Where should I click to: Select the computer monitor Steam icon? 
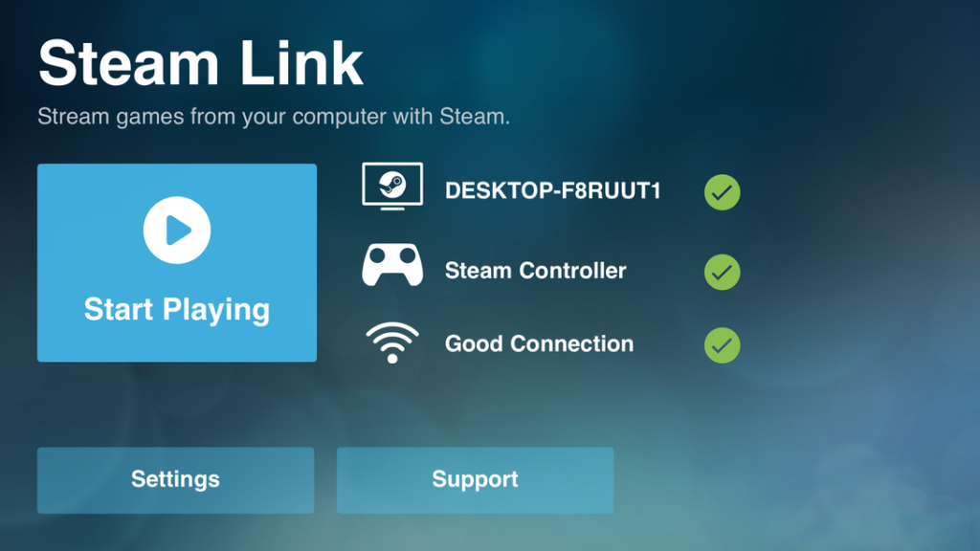[392, 187]
